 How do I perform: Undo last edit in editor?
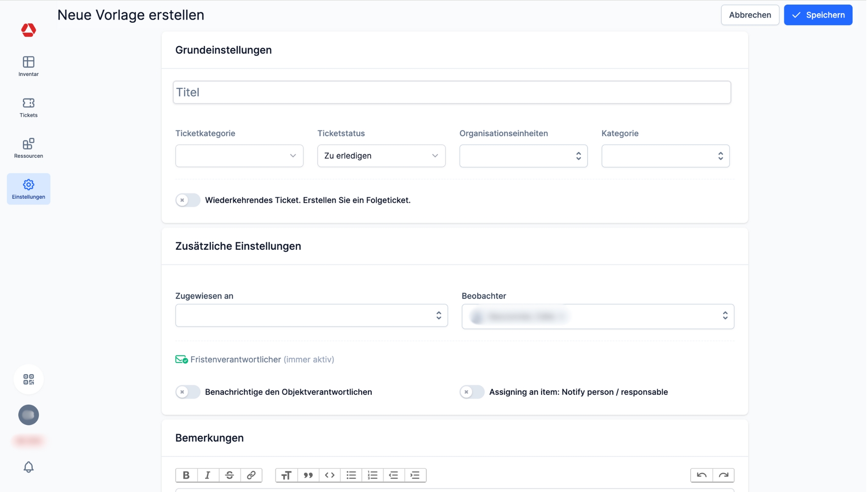(x=701, y=475)
